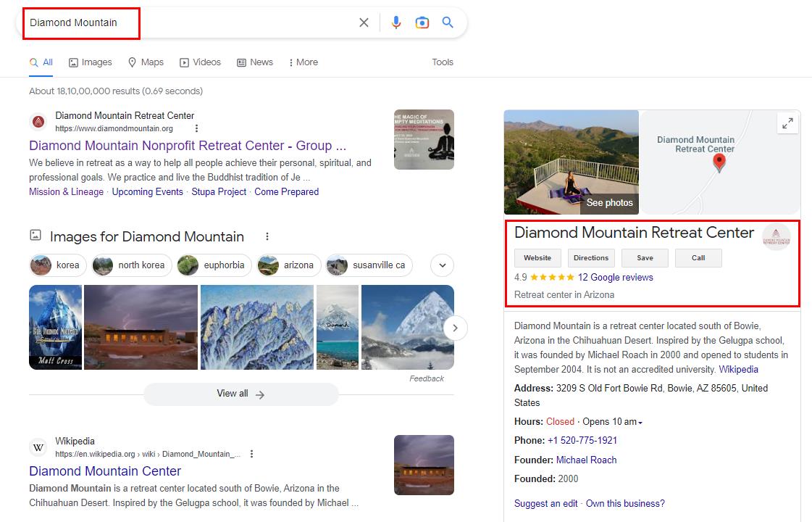Call the phone number +1 520-775-1921
Screen dimensions: 812x522
[582, 441]
